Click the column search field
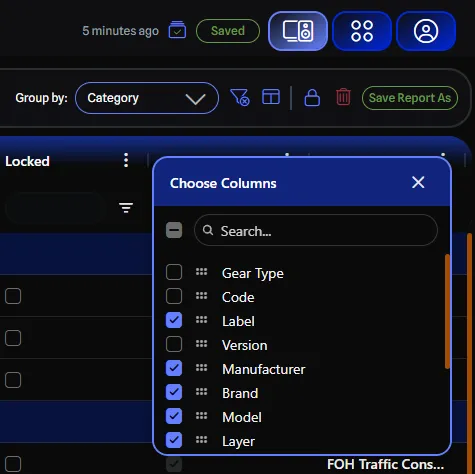 (316, 230)
